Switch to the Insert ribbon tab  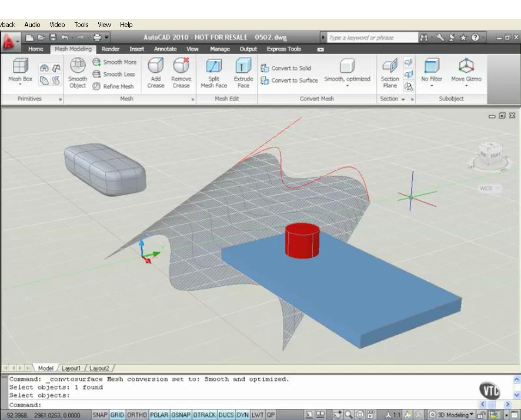pyautogui.click(x=136, y=49)
